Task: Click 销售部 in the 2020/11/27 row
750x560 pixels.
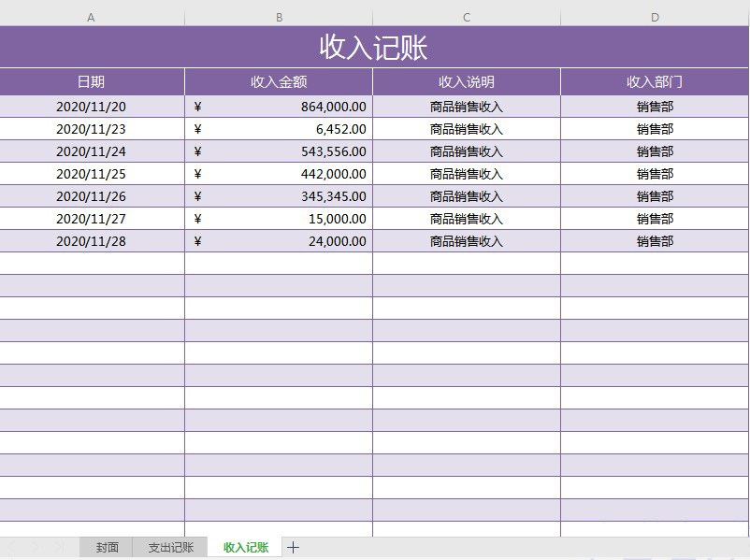Action: point(655,219)
